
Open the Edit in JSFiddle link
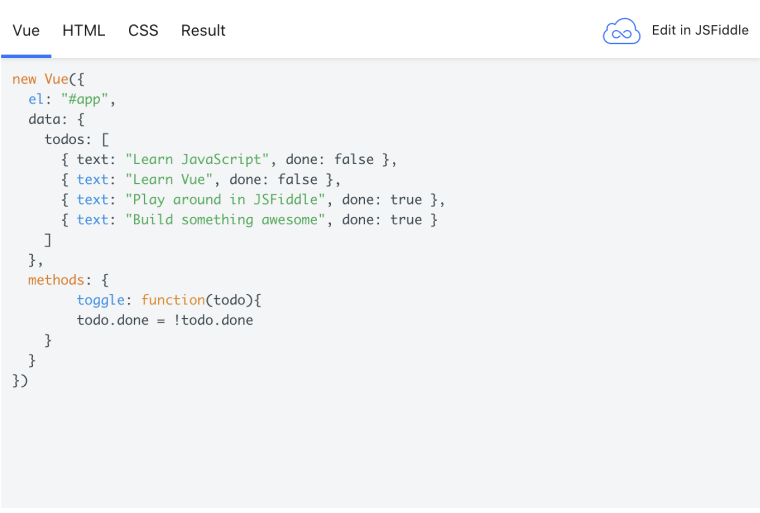point(699,30)
